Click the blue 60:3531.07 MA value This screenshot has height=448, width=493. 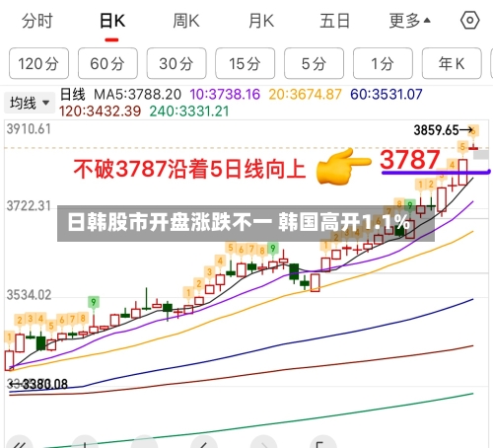[387, 95]
